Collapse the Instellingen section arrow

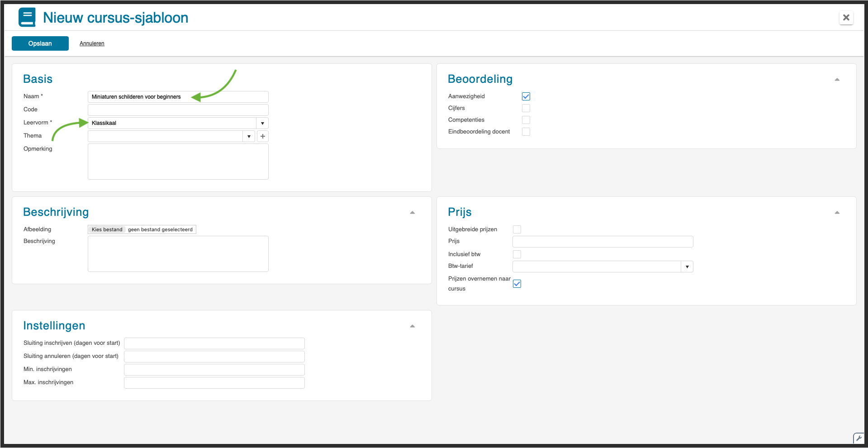[412, 326]
